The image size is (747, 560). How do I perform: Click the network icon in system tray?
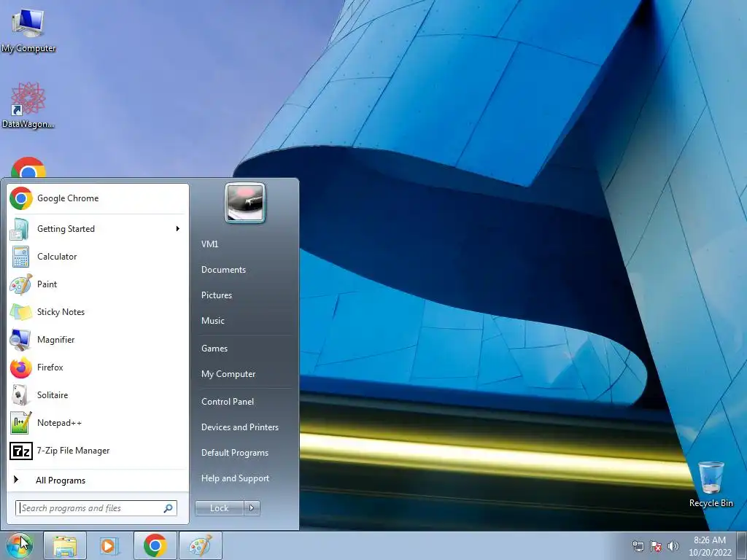tap(638, 546)
